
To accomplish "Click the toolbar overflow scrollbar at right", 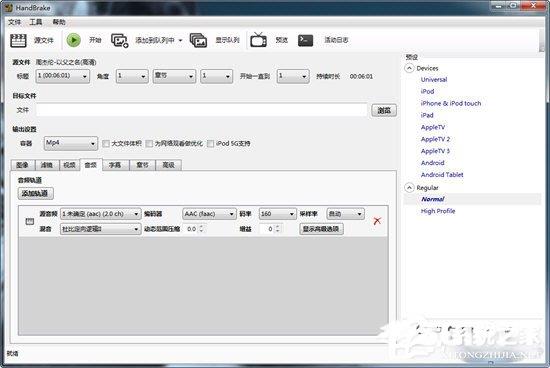I will 542,40.
